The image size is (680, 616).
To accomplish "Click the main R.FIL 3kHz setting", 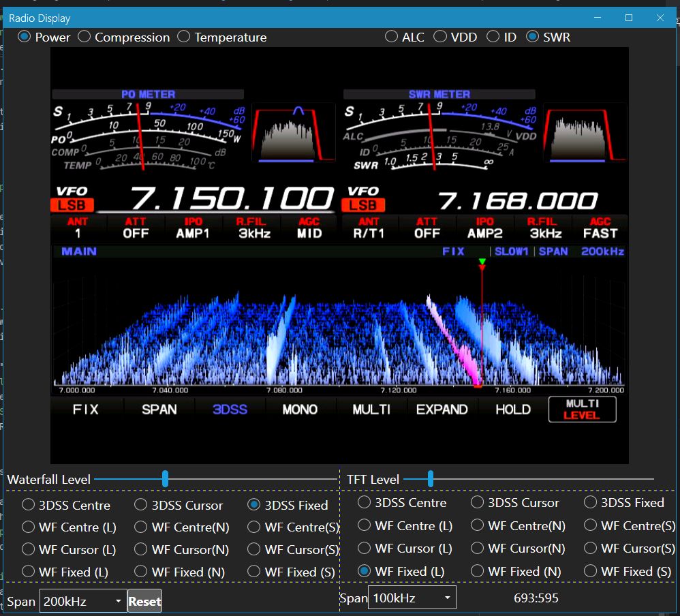I will pos(251,228).
